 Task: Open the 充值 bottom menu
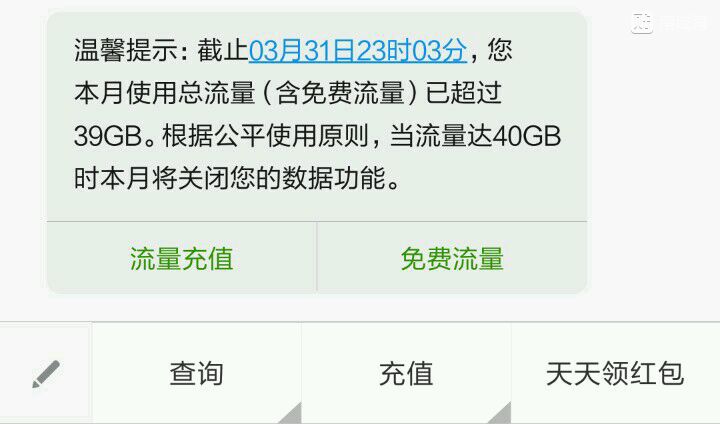tap(406, 373)
